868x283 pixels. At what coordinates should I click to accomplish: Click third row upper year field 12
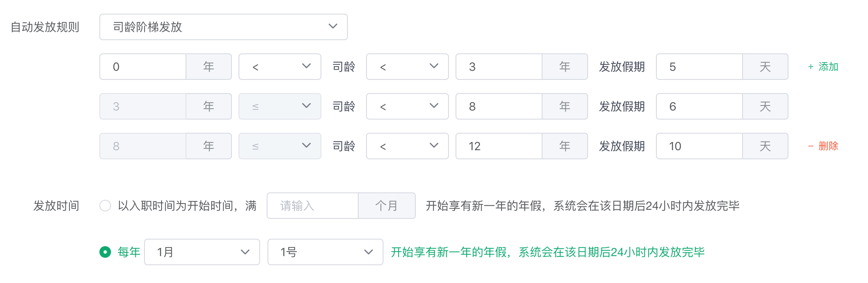[499, 146]
